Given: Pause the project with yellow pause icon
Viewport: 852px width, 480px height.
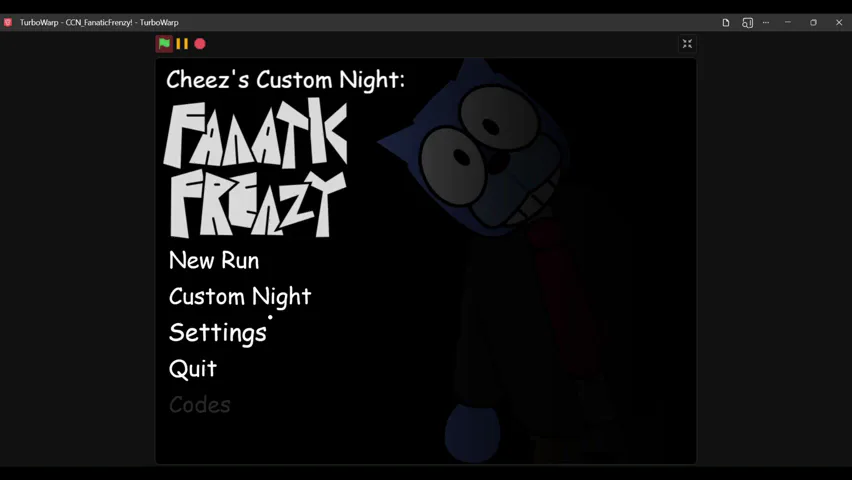Looking at the screenshot, I should point(182,43).
